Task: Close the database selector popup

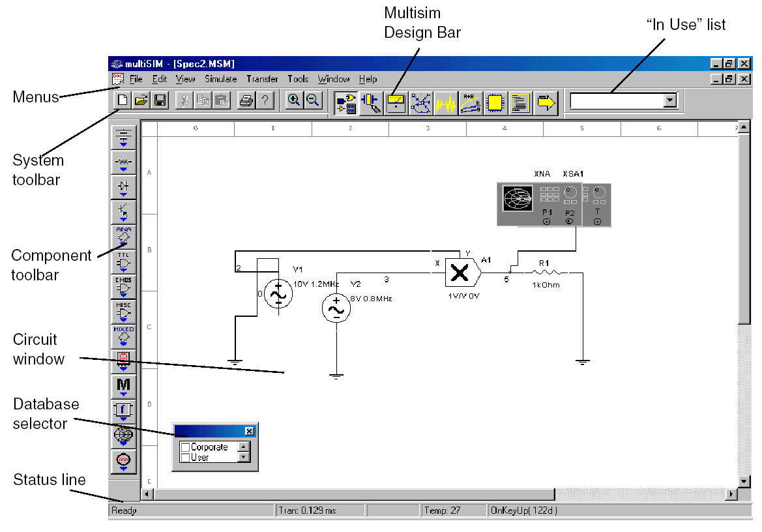Action: point(249,431)
